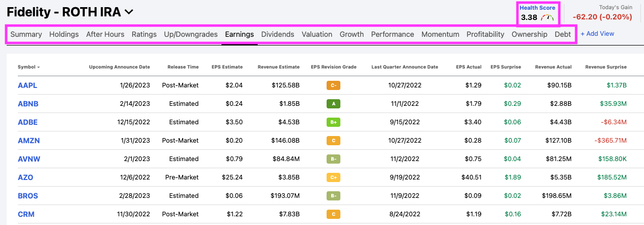View the Growth tab
The width and height of the screenshot is (644, 225).
pyautogui.click(x=352, y=34)
